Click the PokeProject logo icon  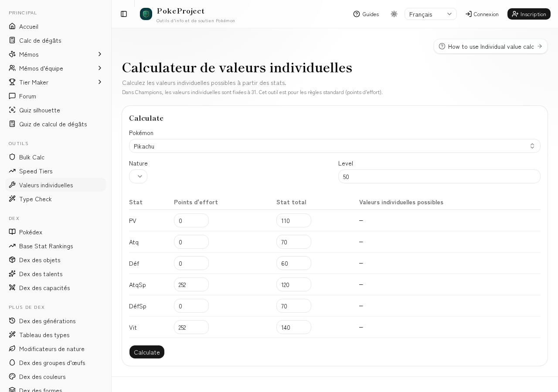pos(146,14)
